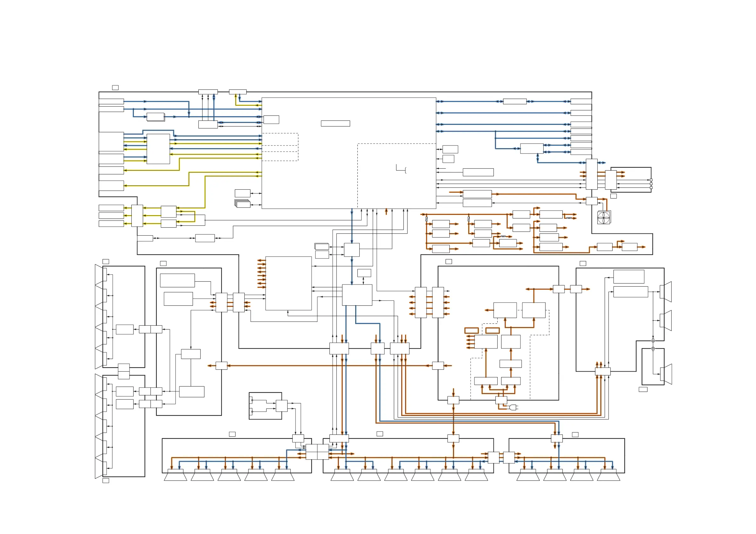
Task: Click the left slashed vertical fuse symbol
Action: pos(427,219)
